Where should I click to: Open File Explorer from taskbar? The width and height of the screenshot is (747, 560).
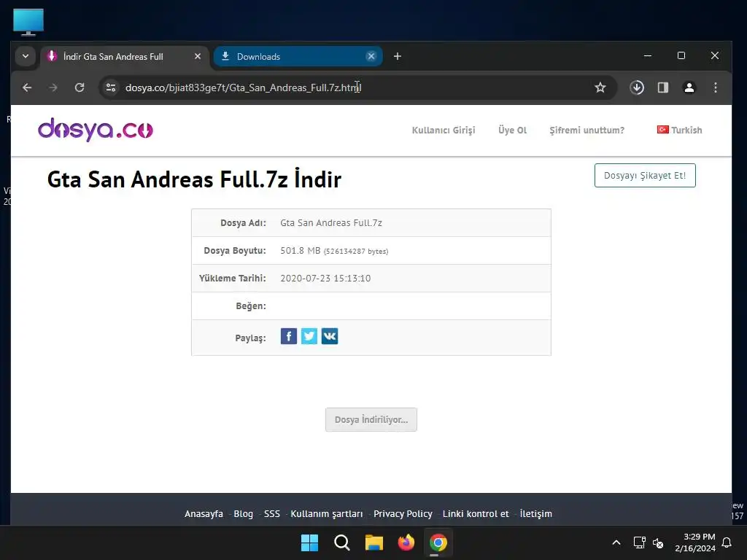click(374, 542)
